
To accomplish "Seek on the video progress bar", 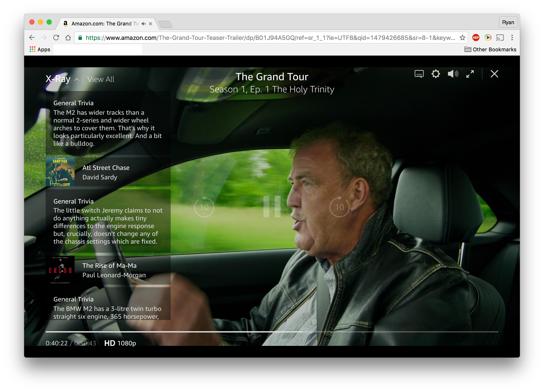I will click(x=272, y=332).
